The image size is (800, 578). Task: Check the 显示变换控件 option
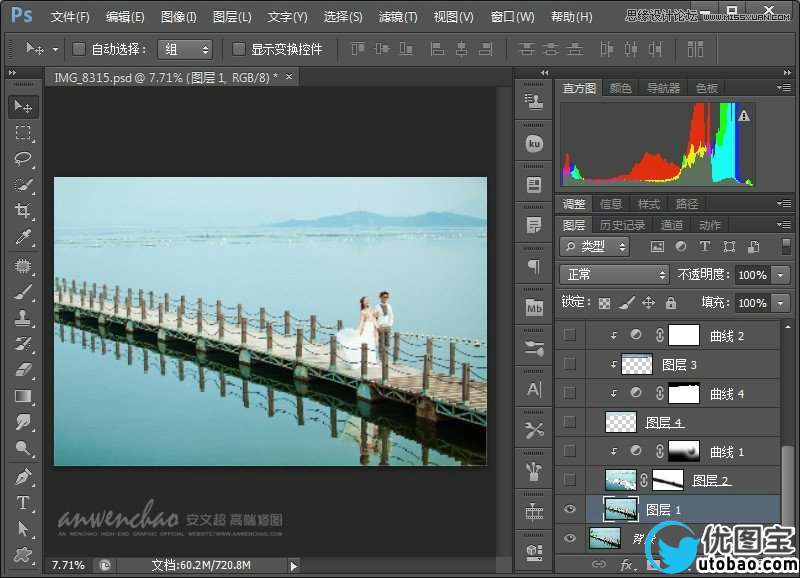coord(239,49)
